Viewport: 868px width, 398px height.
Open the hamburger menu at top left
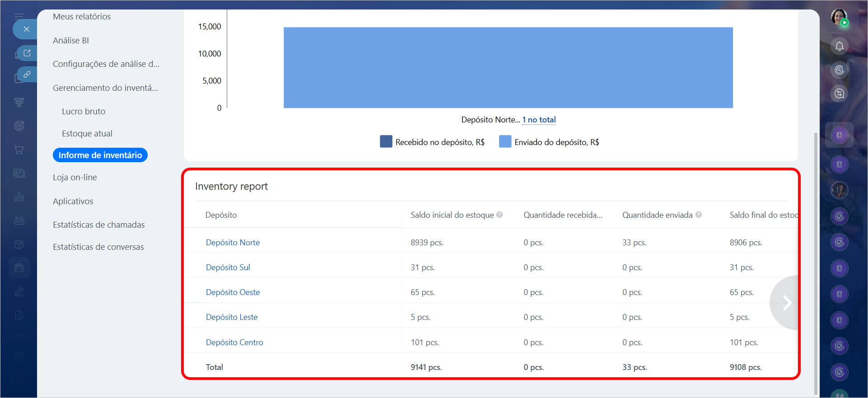19,16
